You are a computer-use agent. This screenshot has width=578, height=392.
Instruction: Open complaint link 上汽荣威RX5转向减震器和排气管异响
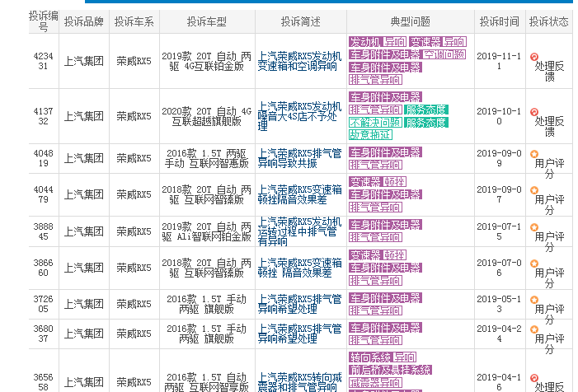point(299,382)
